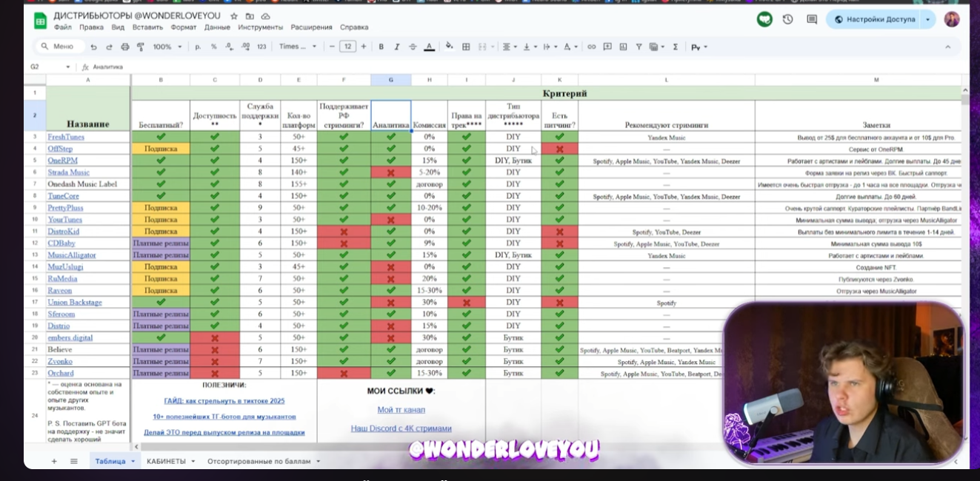
Task: Open the Ру input tools dropdown
Action: tap(699, 47)
